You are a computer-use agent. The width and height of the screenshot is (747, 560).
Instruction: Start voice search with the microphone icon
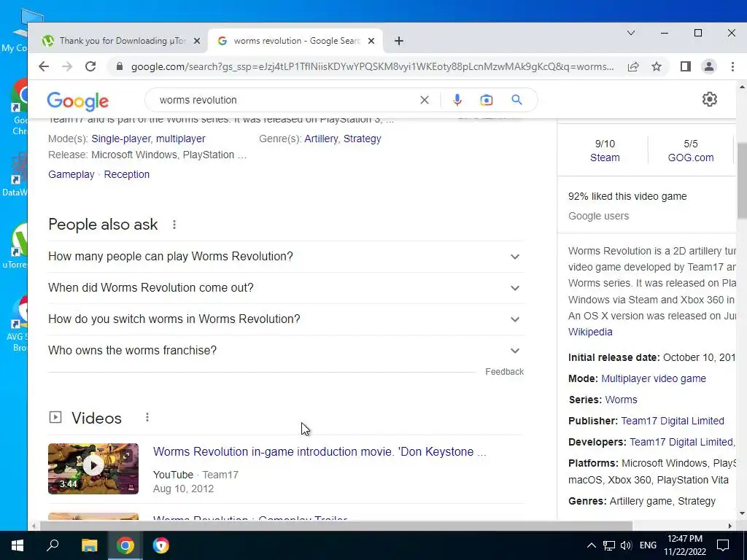[x=457, y=100]
